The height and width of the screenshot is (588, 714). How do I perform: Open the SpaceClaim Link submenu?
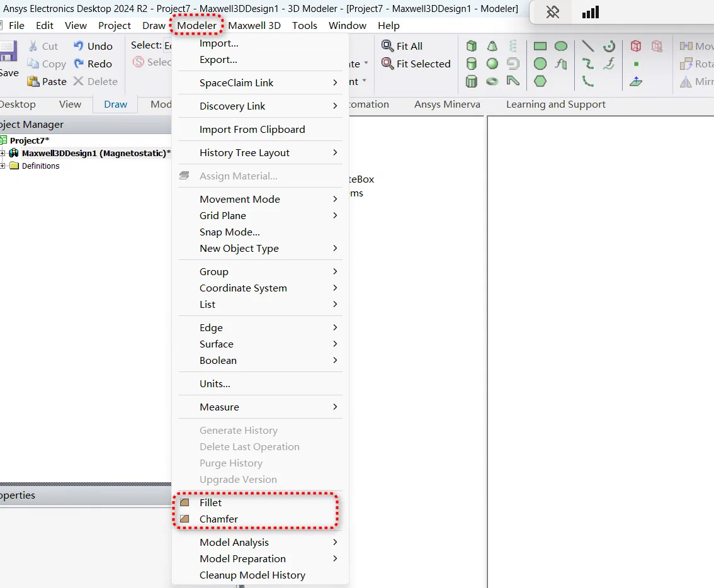tap(260, 83)
